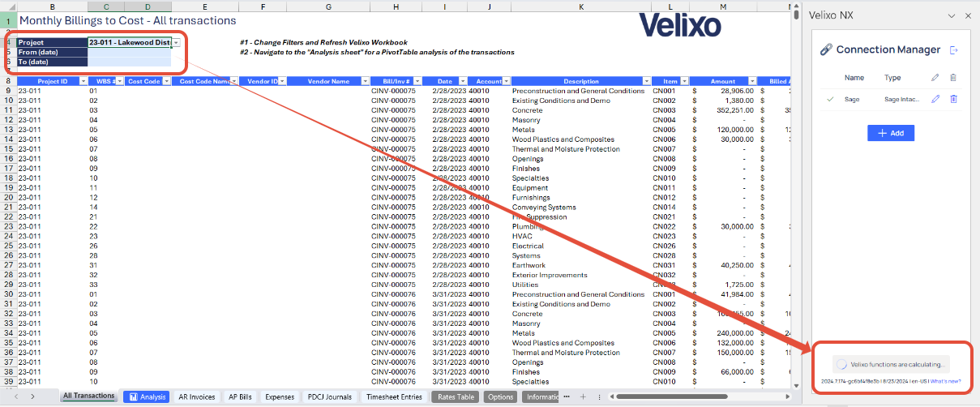The width and height of the screenshot is (980, 407).
Task: Open the Description column filter
Action: click(x=647, y=81)
